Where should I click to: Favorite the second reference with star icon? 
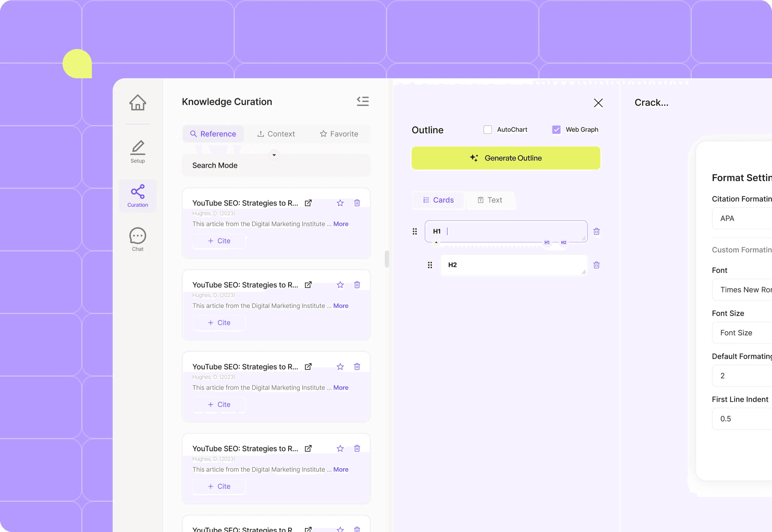click(340, 285)
